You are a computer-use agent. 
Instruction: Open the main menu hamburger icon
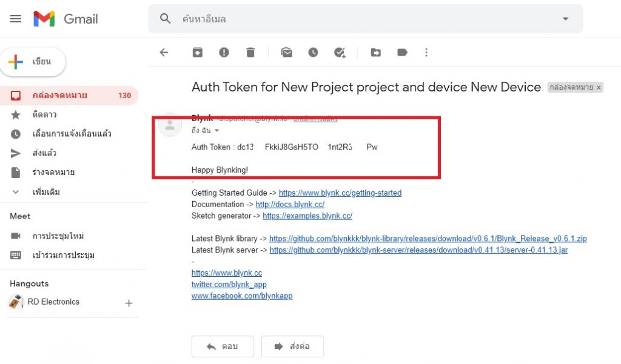15,19
